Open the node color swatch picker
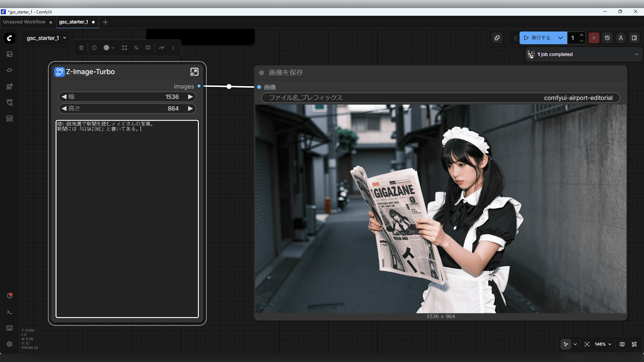Screen dimensions: 644x362 [x=107, y=48]
